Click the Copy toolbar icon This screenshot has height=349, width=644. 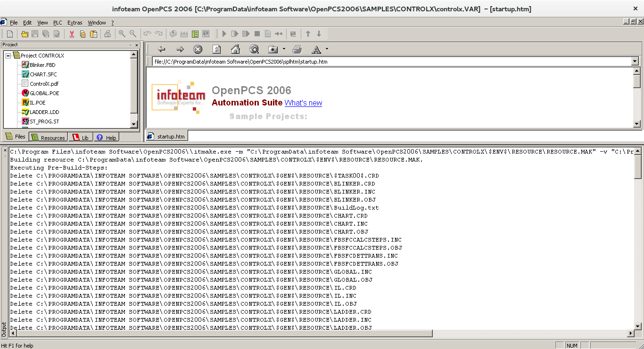83,34
